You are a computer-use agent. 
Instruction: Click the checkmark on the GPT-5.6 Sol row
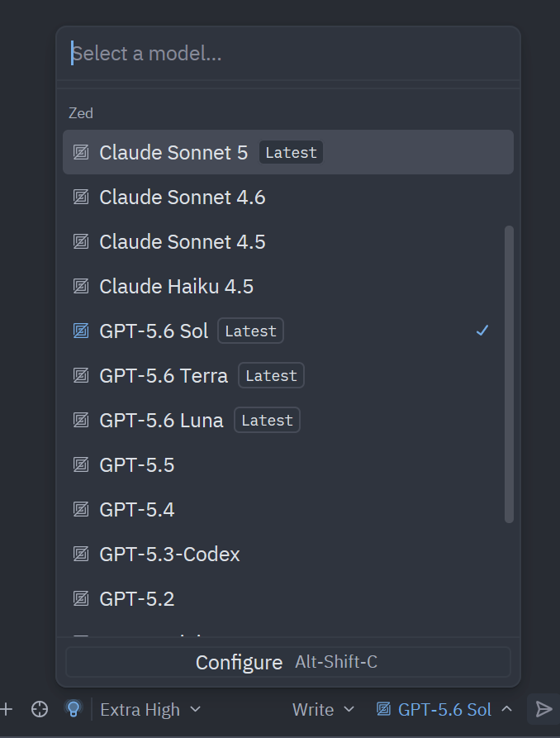[x=482, y=331]
